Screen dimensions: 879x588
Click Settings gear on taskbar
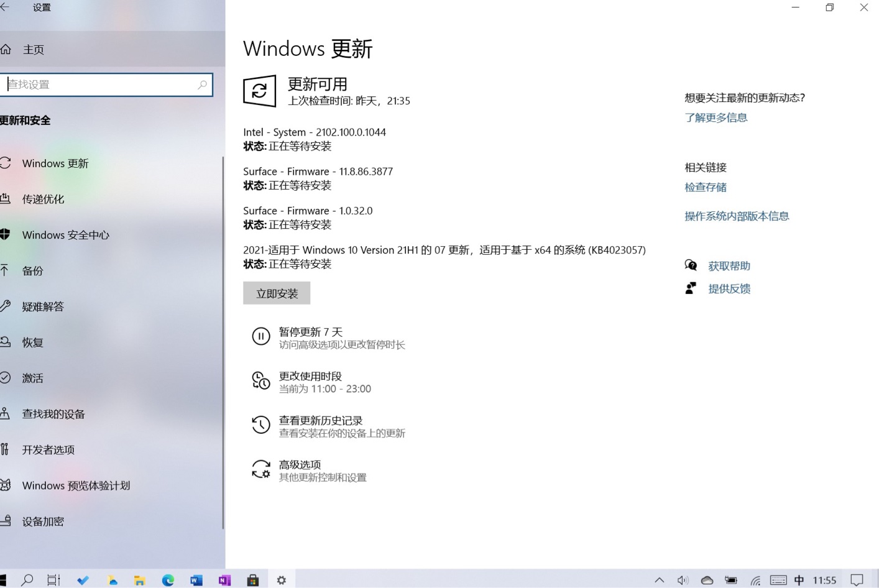click(282, 580)
